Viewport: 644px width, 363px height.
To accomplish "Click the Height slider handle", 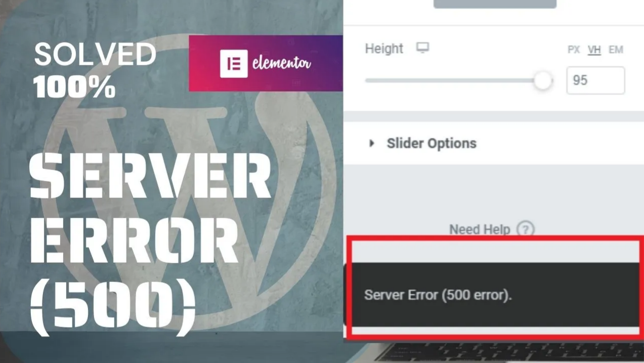I will coord(543,80).
